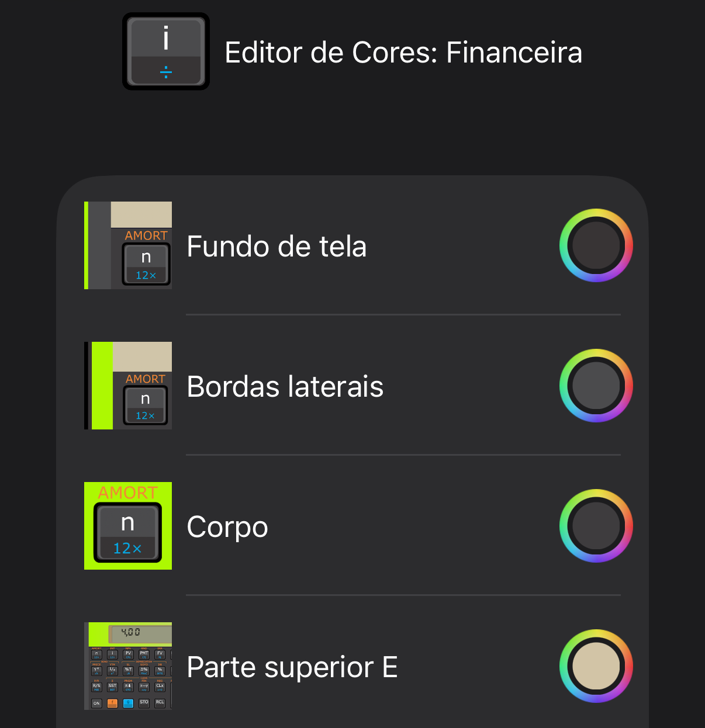Click the STO key in calculator preview
The height and width of the screenshot is (728, 705).
[144, 703]
